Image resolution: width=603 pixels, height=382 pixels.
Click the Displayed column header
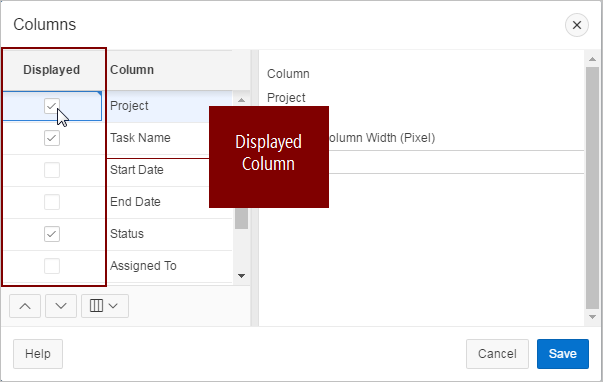[x=52, y=70]
